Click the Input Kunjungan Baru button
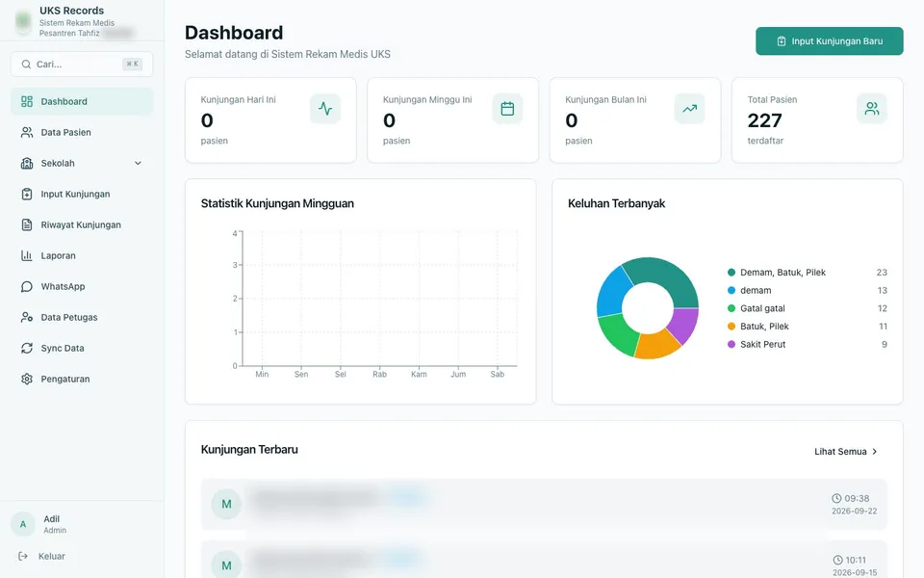Screen dimensions: 924x578 pyautogui.click(x=829, y=41)
